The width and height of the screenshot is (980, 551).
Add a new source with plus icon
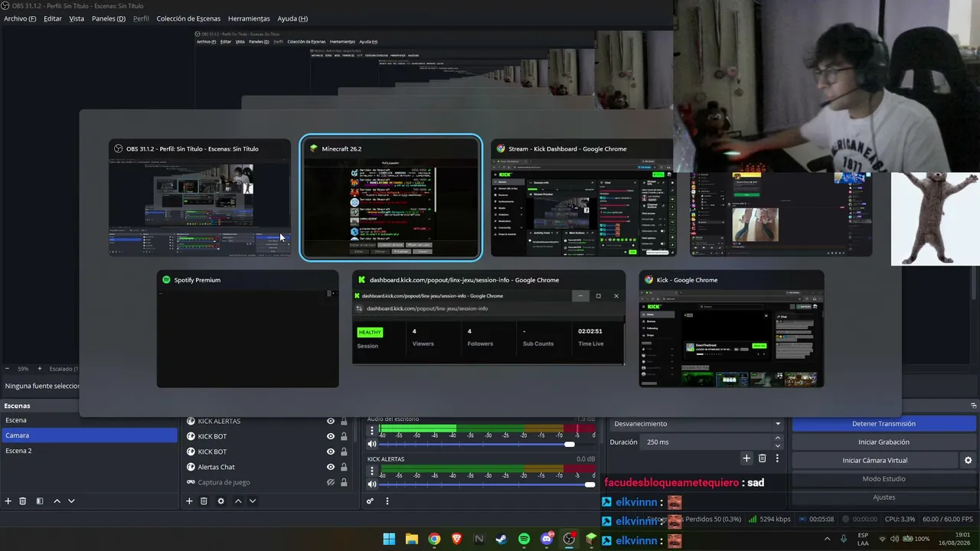(189, 501)
